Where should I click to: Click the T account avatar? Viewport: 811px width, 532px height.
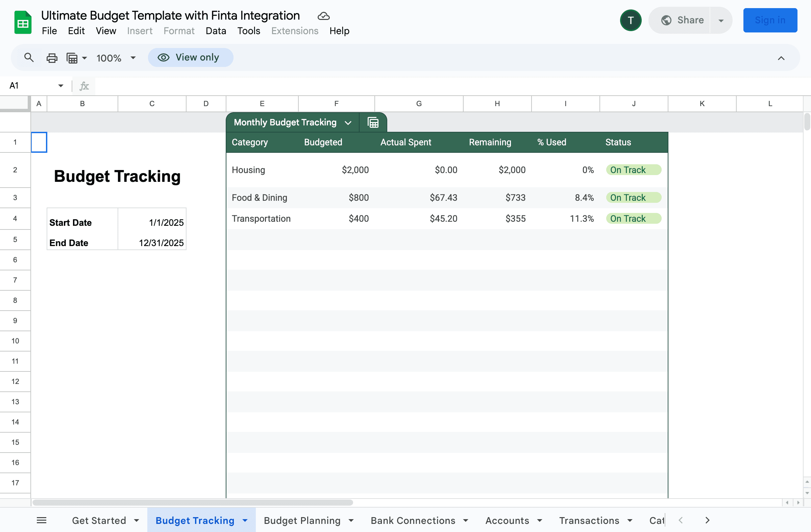[x=631, y=20]
